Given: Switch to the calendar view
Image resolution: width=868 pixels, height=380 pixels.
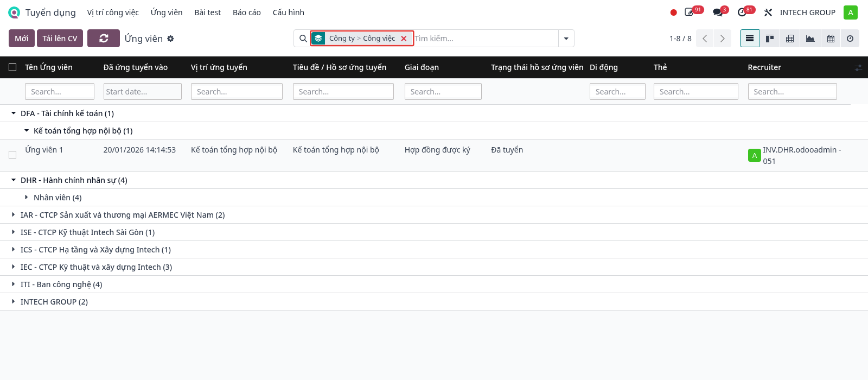Looking at the screenshot, I should [x=831, y=39].
